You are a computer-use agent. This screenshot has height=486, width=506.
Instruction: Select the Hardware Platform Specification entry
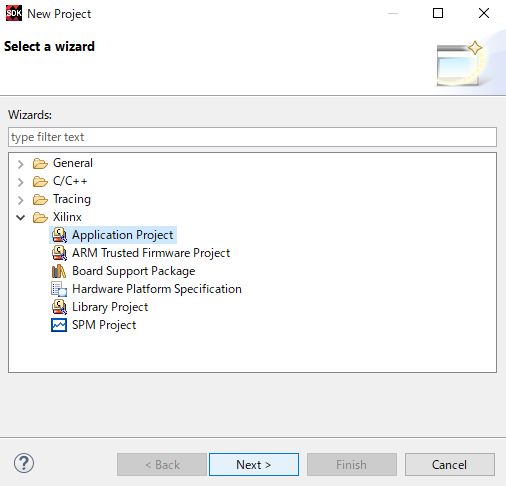(157, 289)
